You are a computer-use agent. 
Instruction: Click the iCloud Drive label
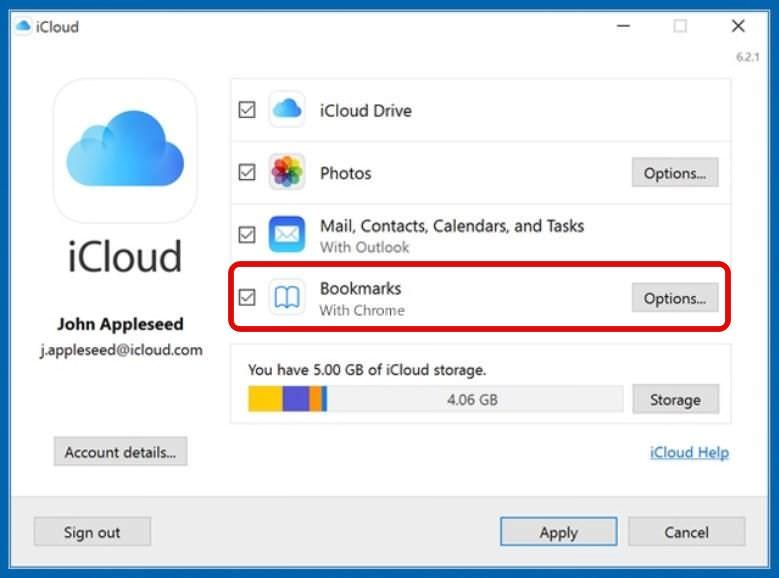[365, 110]
